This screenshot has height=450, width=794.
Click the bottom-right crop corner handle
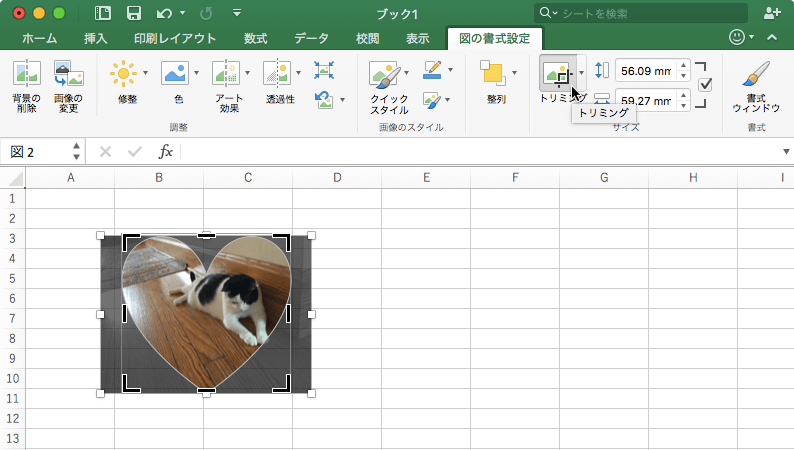(x=284, y=385)
